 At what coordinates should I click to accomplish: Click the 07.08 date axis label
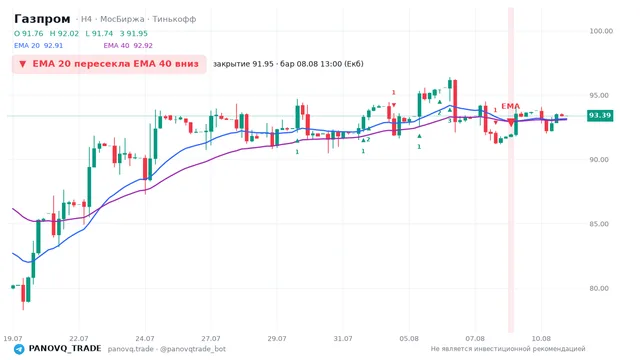[x=475, y=338]
